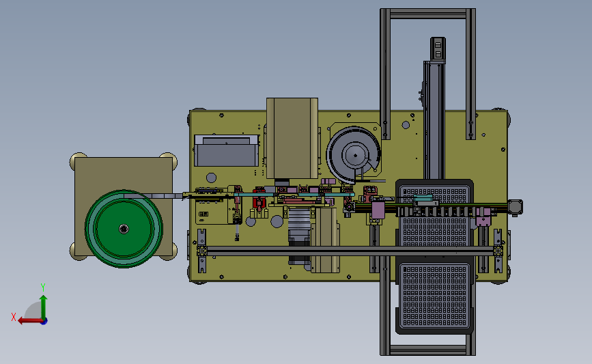Image resolution: width=592 pixels, height=364 pixels.
Task: Select the gray circular spiral feeder bowl
Action: pyautogui.click(x=354, y=155)
